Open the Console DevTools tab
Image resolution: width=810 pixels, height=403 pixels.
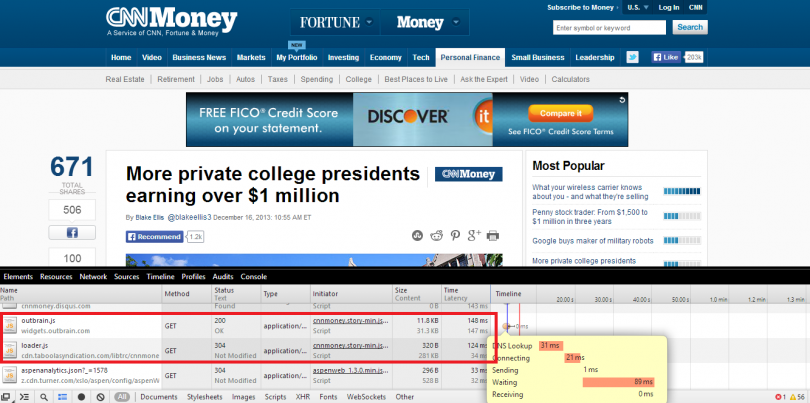click(x=254, y=276)
